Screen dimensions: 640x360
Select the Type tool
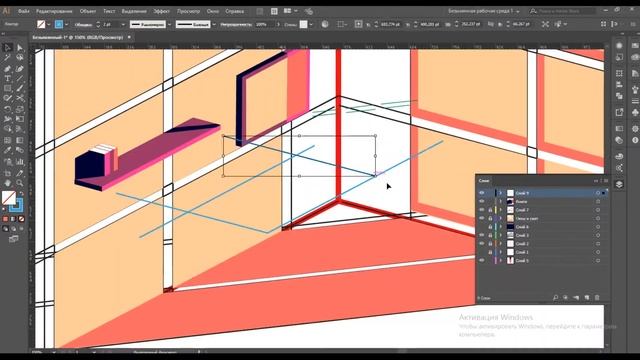[x=7, y=78]
